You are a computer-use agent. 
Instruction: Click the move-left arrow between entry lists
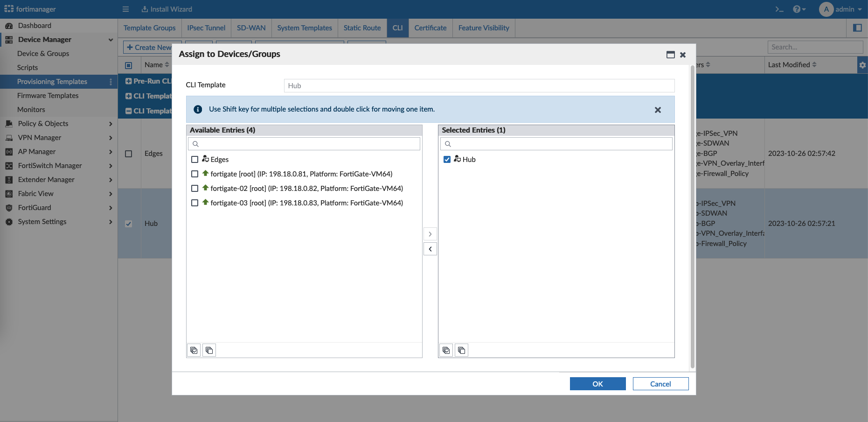click(x=430, y=249)
